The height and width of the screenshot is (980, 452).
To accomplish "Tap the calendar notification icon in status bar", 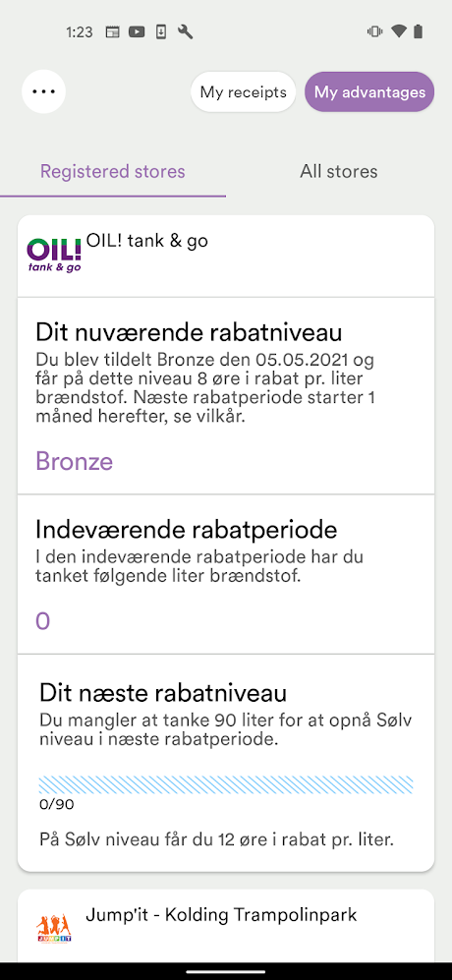I will (x=113, y=31).
